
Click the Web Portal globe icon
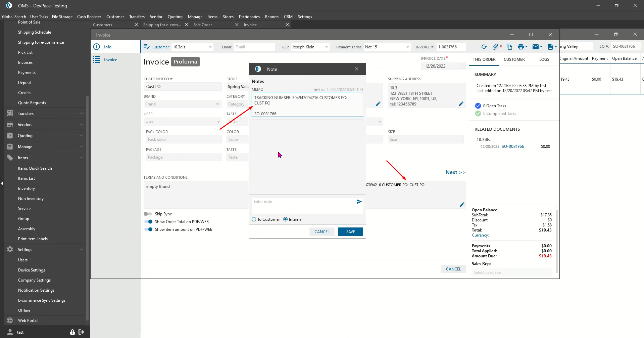click(x=10, y=321)
